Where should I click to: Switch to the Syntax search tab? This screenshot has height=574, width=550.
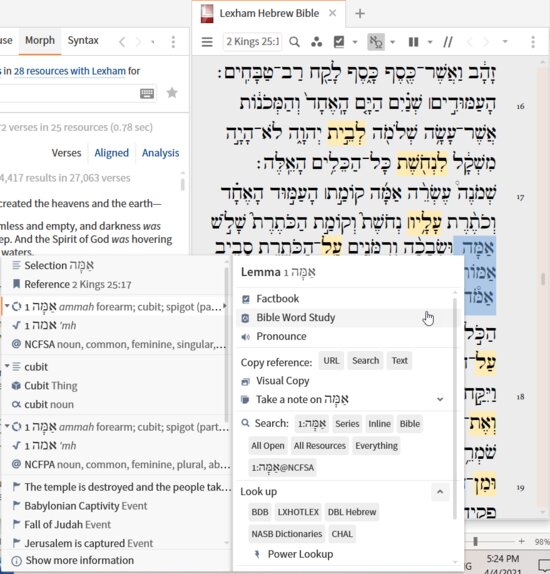(83, 40)
